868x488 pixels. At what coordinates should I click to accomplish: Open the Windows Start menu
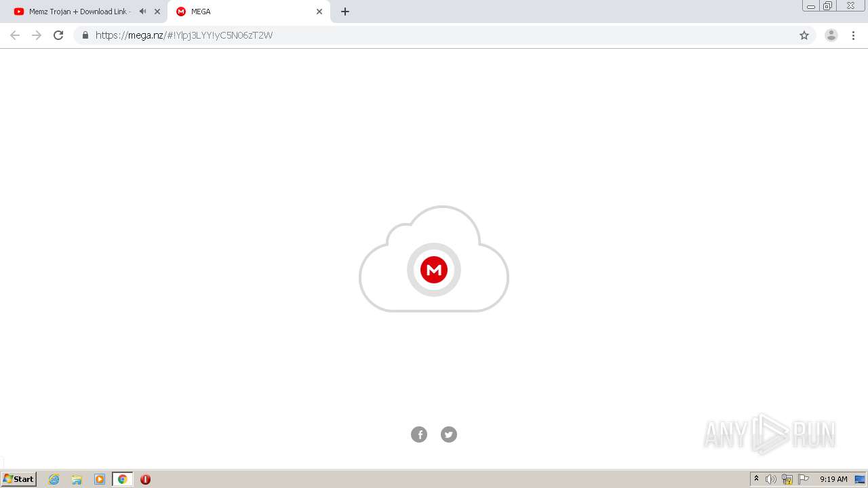19,479
